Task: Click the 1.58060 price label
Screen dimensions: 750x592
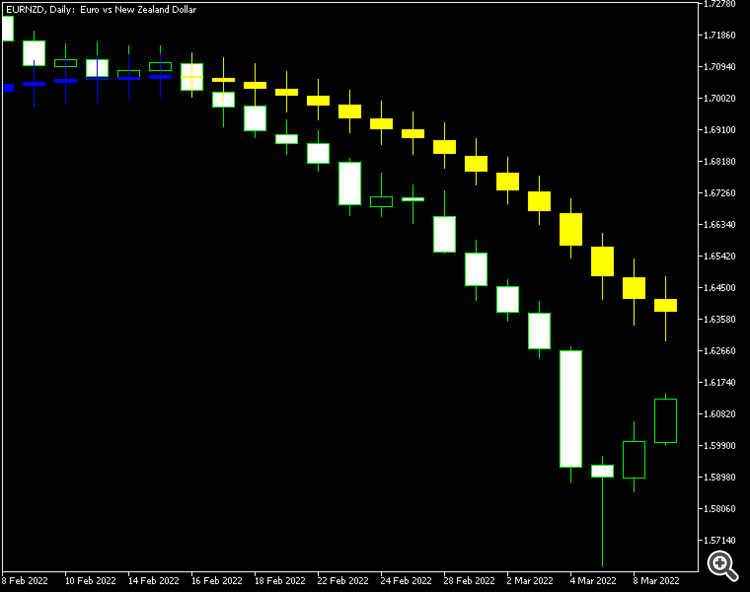Action: pos(720,509)
